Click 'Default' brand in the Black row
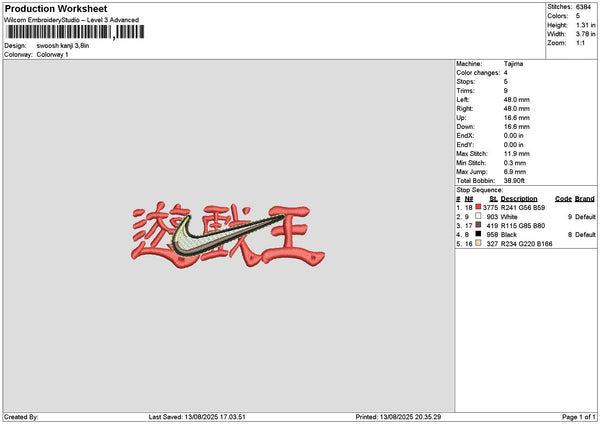600x424 pixels. coord(585,235)
